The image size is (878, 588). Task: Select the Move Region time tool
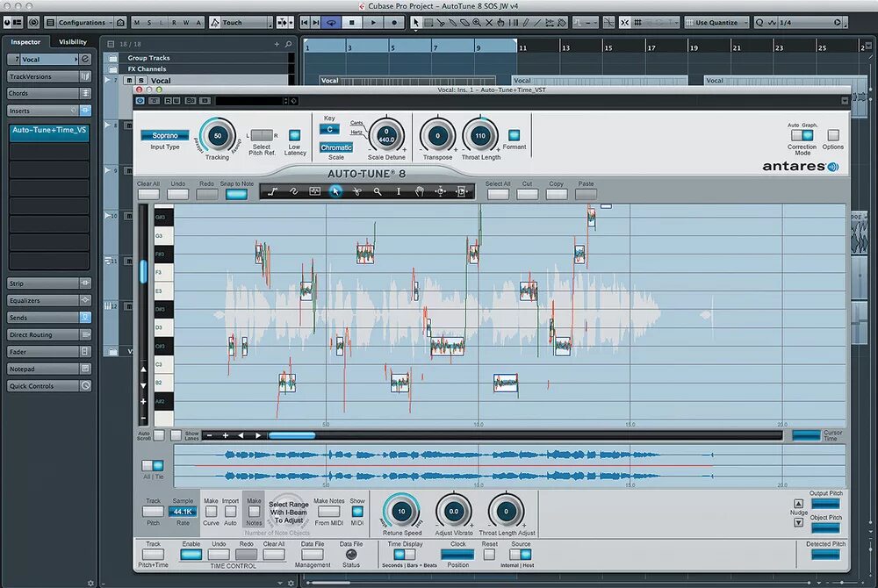[462, 191]
